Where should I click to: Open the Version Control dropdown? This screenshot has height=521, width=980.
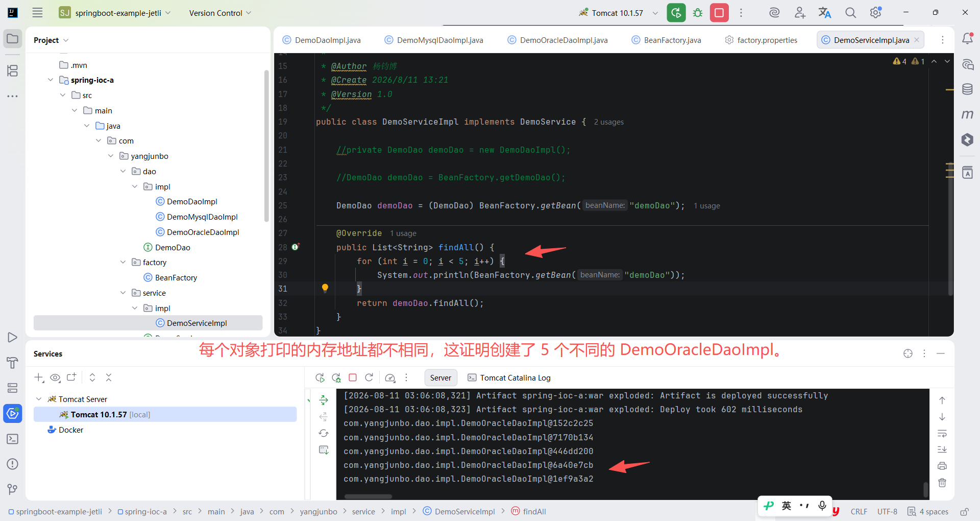tap(220, 13)
